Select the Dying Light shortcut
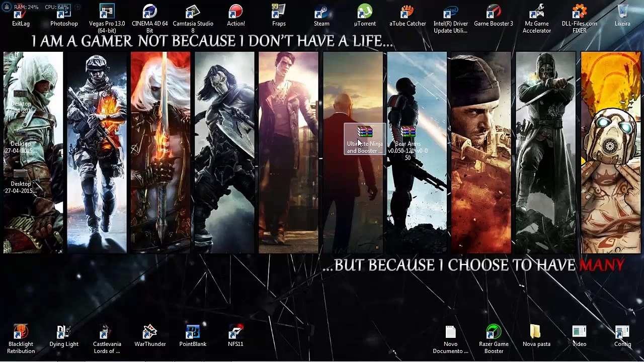 pyautogui.click(x=64, y=336)
